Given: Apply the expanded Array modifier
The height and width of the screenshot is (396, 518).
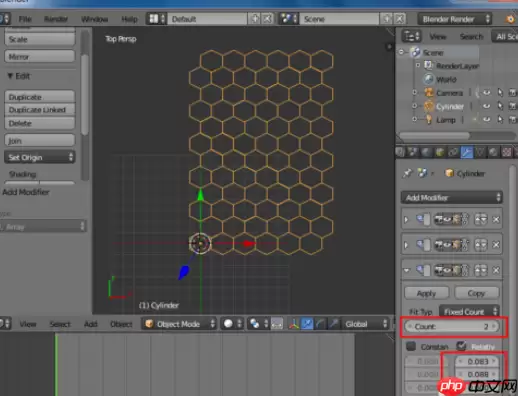Looking at the screenshot, I should tap(426, 293).
